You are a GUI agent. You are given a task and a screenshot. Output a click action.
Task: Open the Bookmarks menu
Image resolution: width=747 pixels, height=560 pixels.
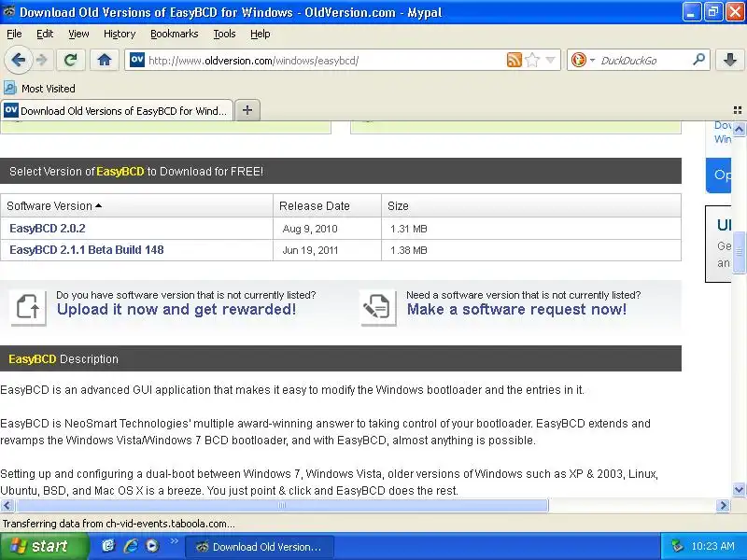(x=174, y=34)
